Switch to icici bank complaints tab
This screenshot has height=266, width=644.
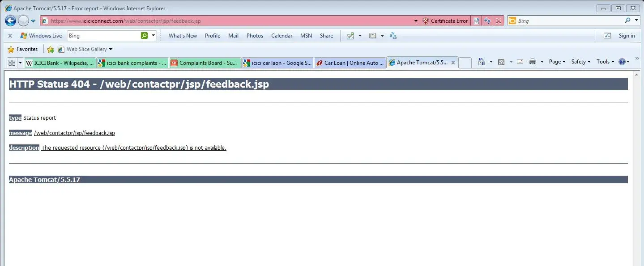[x=132, y=63]
